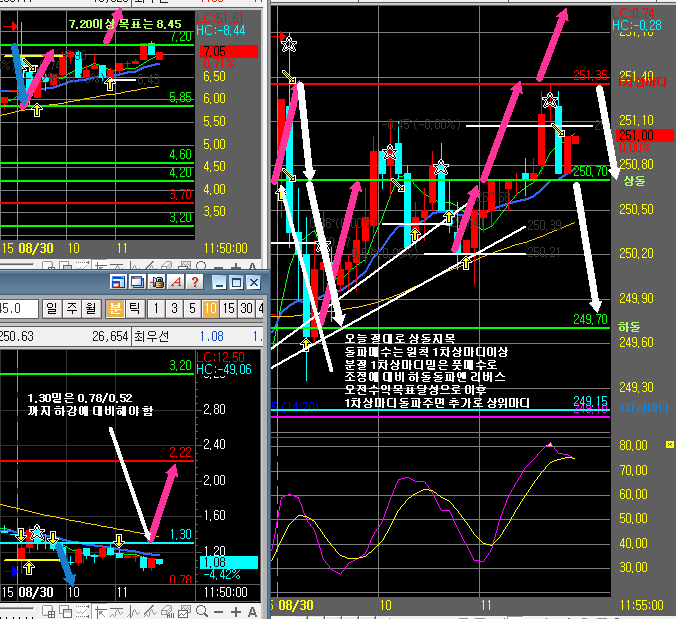Click the lock/print icon in window titlebar
Viewport: 676px width, 619px height.
click(158, 284)
